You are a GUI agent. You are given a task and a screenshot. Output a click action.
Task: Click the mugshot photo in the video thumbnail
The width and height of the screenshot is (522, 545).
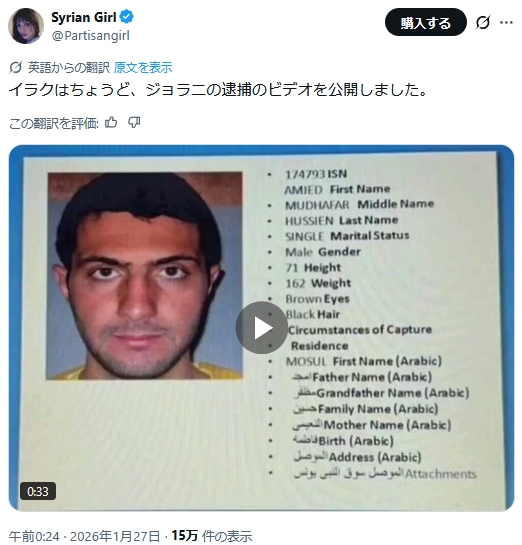point(144,276)
